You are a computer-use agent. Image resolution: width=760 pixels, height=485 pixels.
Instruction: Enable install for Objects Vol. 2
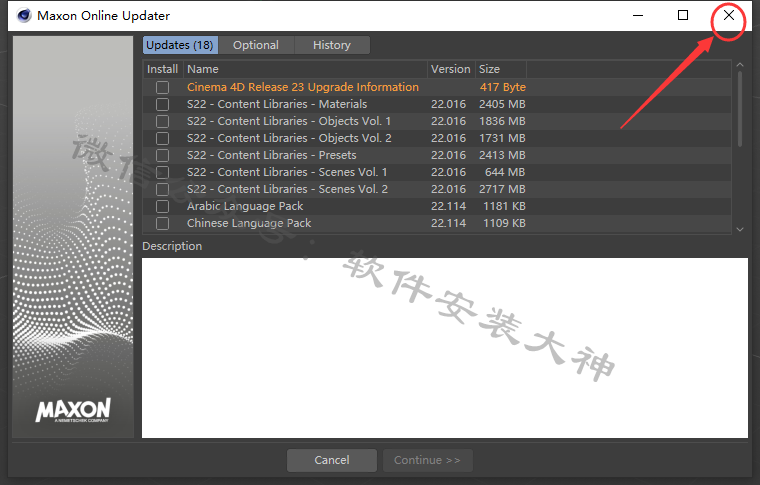pos(162,138)
